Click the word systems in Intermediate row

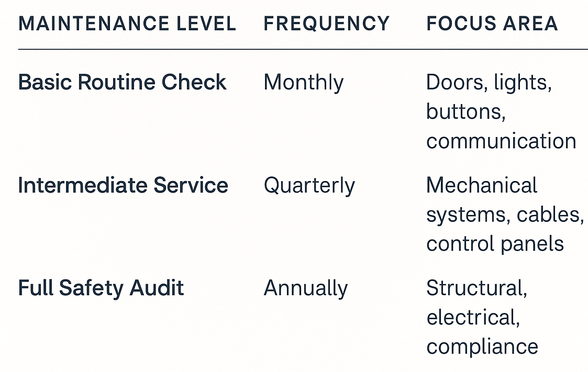point(468,216)
